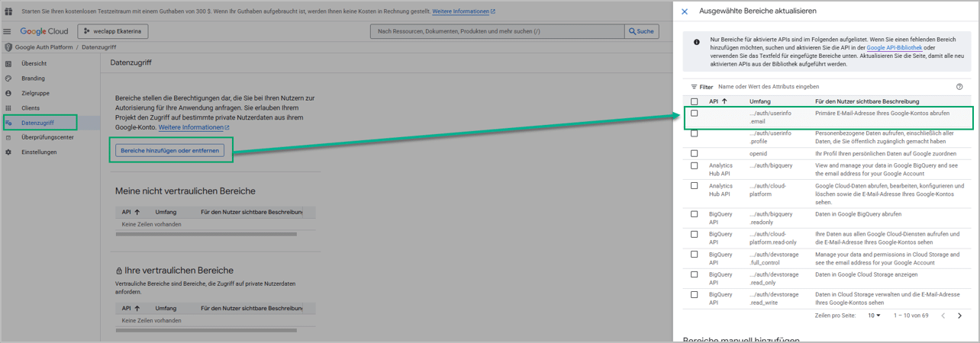980x343 pixels.
Task: Click the Einstellungen gear icon in sidebar
Action: pos(8,152)
